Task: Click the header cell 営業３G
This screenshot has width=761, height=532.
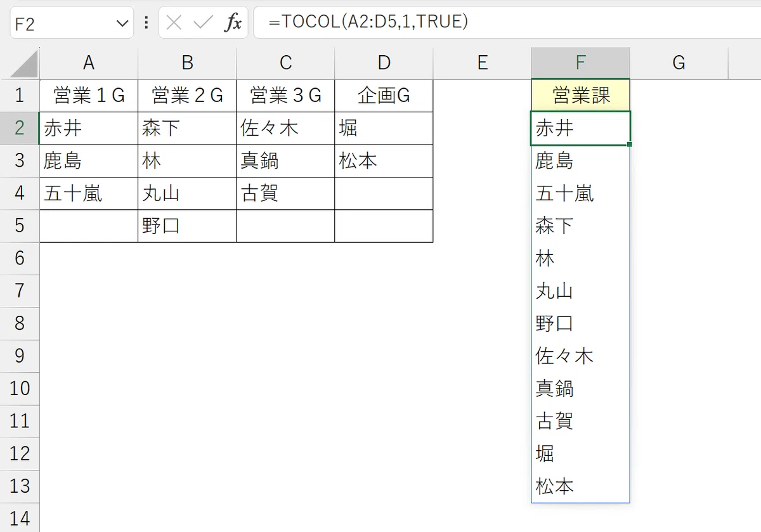Action: pos(285,96)
